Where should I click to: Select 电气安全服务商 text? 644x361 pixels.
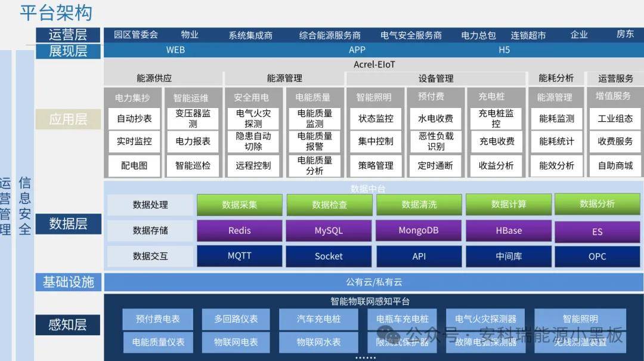pyautogui.click(x=411, y=35)
